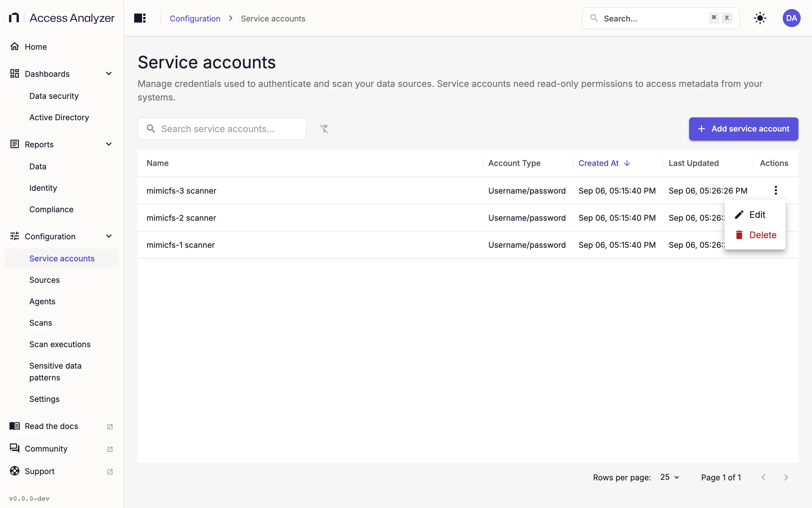Open external link icon for Support
812x508 pixels.
point(110,472)
